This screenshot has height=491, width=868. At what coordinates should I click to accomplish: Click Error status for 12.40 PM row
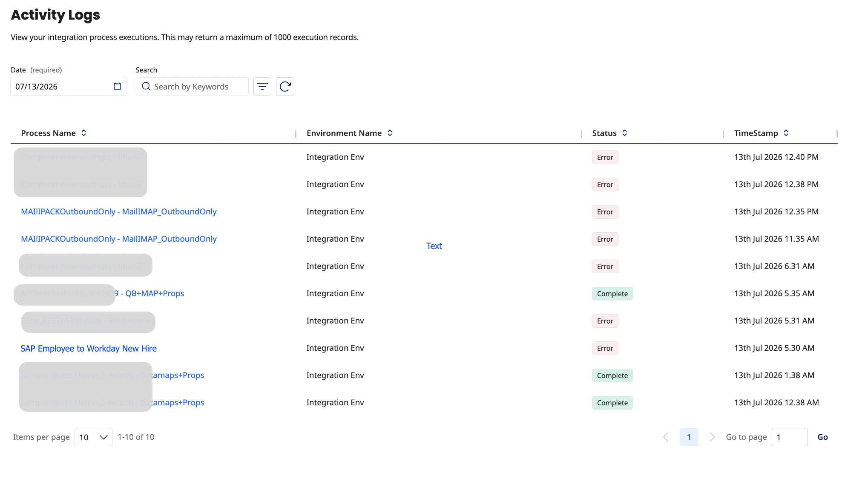605,157
